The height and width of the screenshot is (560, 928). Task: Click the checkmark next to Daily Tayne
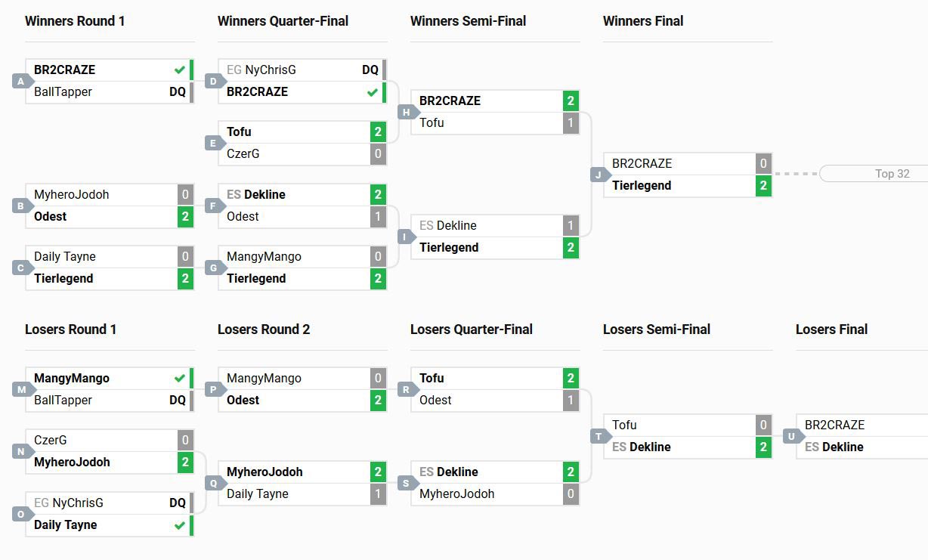click(178, 524)
